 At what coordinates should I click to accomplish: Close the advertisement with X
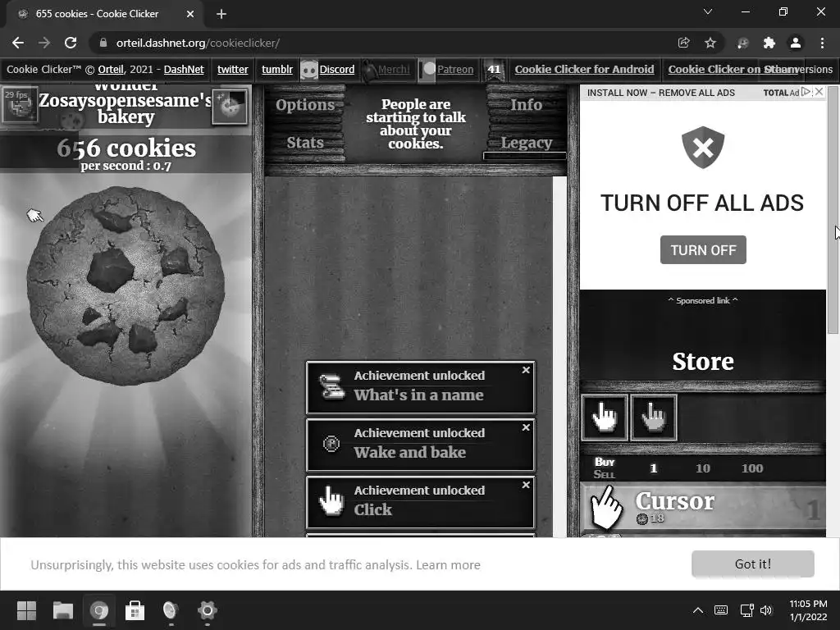819,92
